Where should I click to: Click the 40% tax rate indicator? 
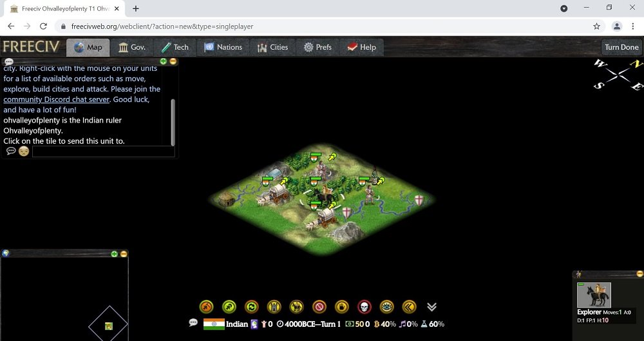(385, 324)
